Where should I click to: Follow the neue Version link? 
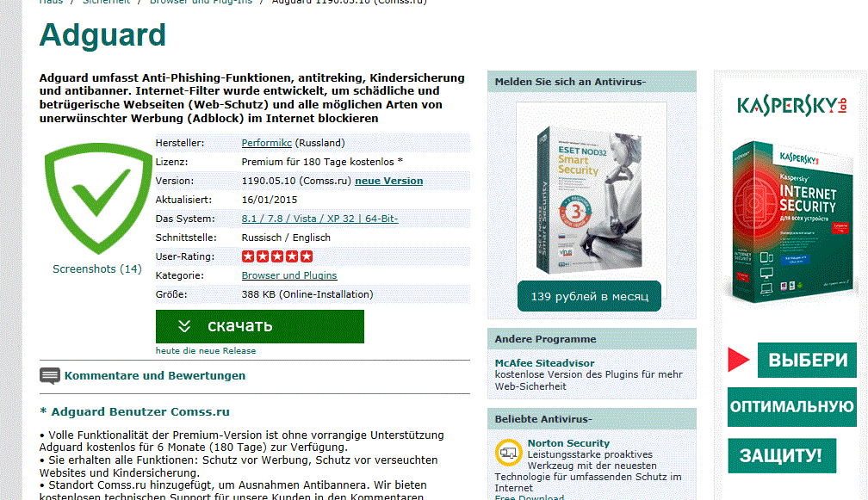(388, 181)
